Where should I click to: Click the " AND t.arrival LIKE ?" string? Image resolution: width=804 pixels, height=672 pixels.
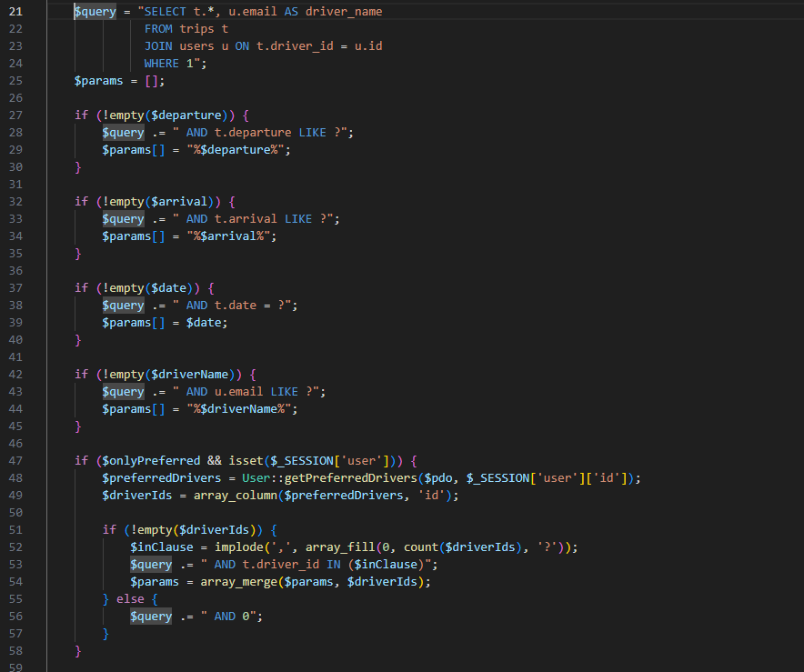click(256, 219)
